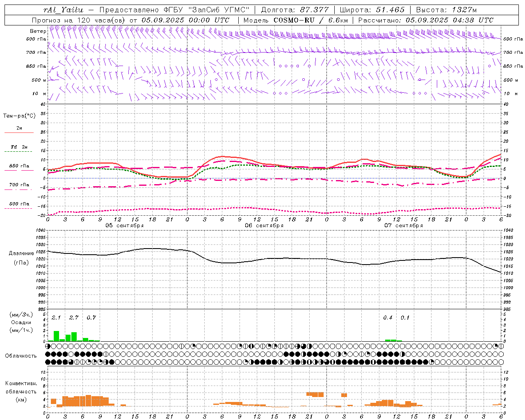
Task: Click the Td 2м dew point legend entry
Action: 19,148
